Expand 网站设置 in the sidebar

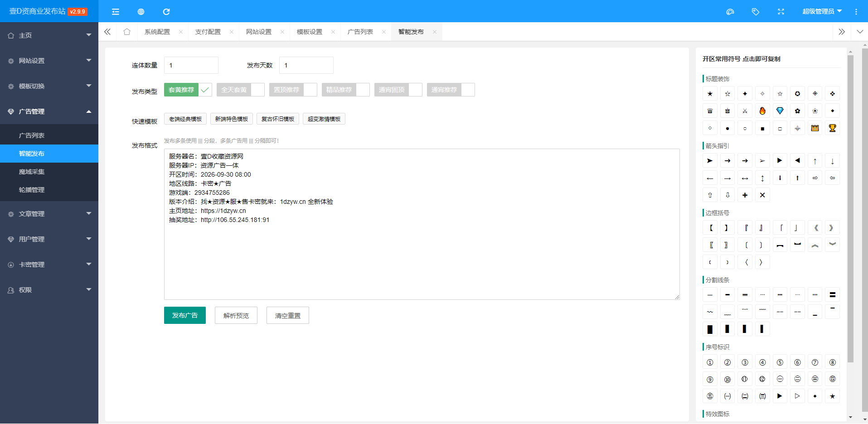pyautogui.click(x=49, y=61)
